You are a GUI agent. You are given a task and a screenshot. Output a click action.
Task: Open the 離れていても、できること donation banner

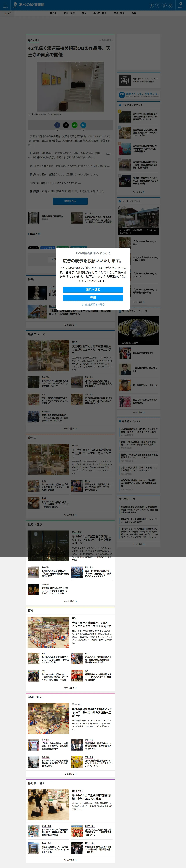pyautogui.click(x=139, y=95)
